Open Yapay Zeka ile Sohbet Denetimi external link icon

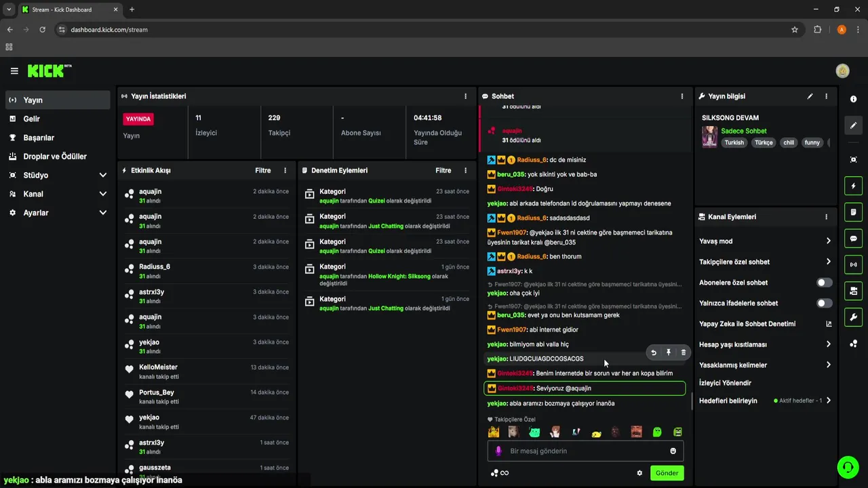pos(829,324)
